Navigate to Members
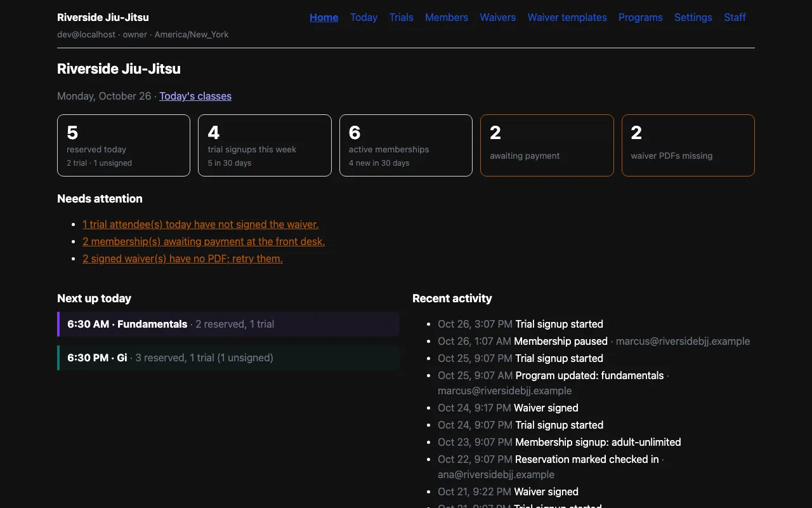The image size is (812, 508). [x=447, y=17]
